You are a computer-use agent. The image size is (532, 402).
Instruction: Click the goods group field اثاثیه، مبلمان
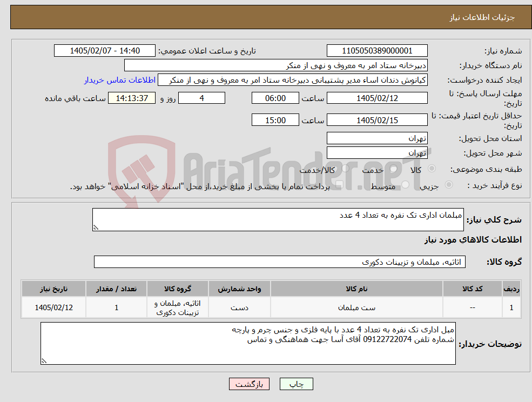coord(280,262)
